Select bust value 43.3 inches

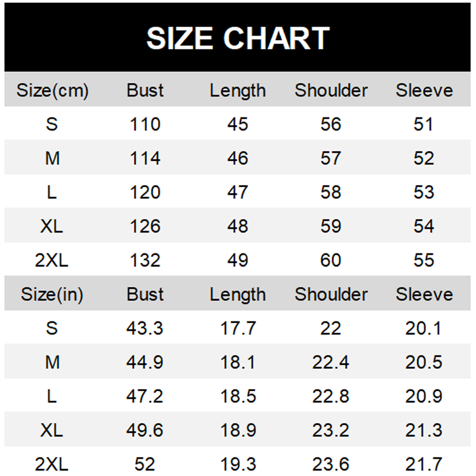(x=145, y=328)
